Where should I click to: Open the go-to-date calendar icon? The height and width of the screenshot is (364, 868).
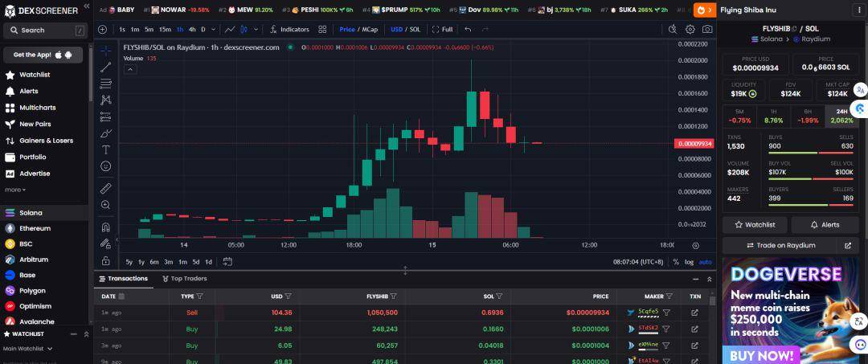227,262
